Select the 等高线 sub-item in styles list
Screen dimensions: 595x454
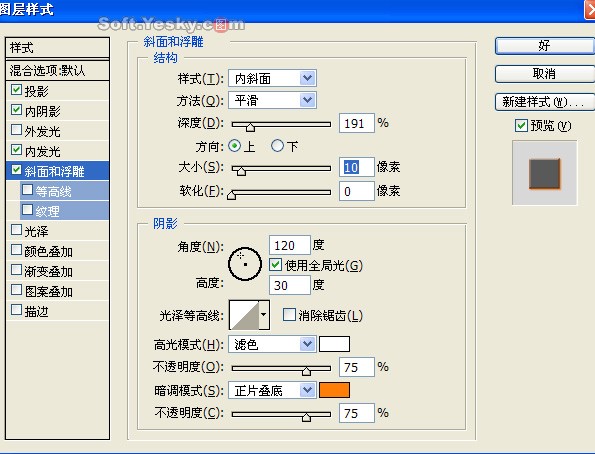pyautogui.click(x=65, y=191)
